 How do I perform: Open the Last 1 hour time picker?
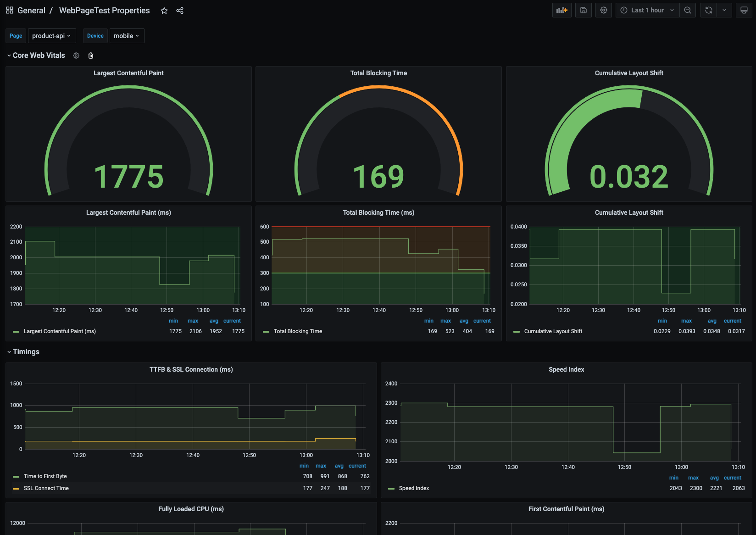coord(647,10)
